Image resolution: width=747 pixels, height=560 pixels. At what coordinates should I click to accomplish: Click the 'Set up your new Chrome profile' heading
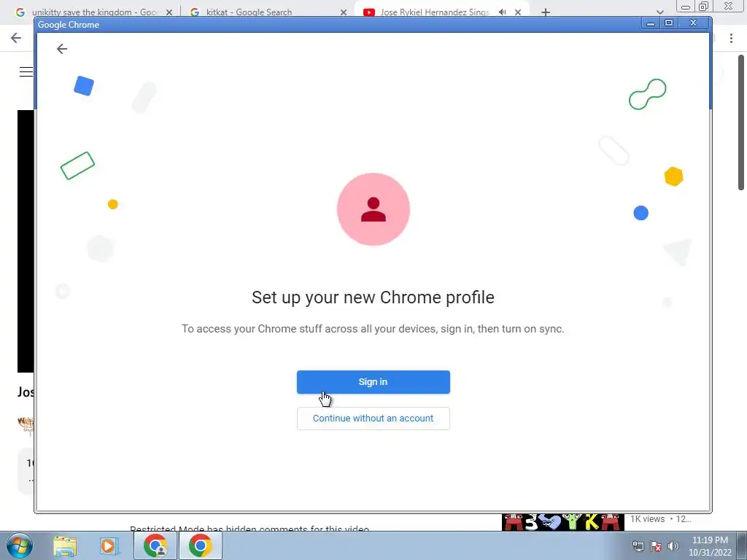(373, 297)
